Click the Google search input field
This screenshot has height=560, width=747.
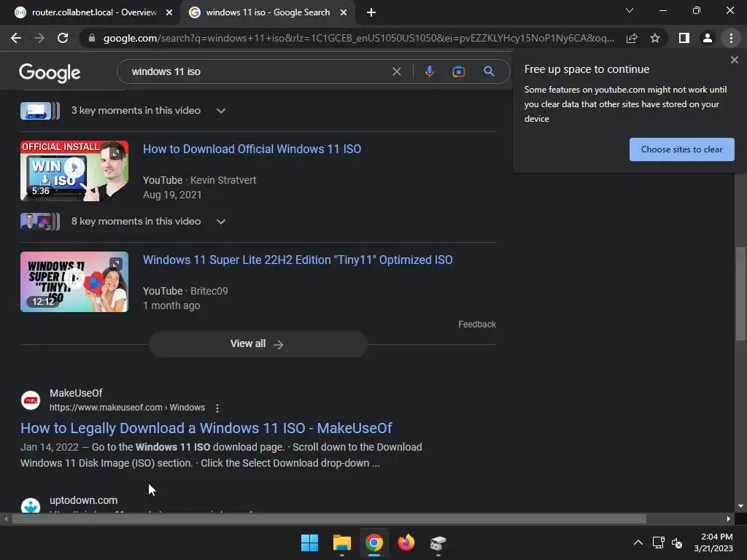pyautogui.click(x=258, y=71)
